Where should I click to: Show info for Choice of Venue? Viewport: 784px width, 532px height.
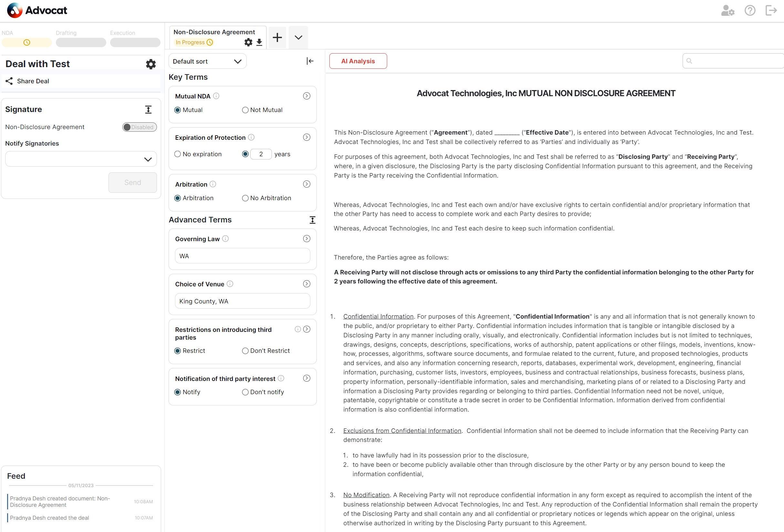(230, 284)
